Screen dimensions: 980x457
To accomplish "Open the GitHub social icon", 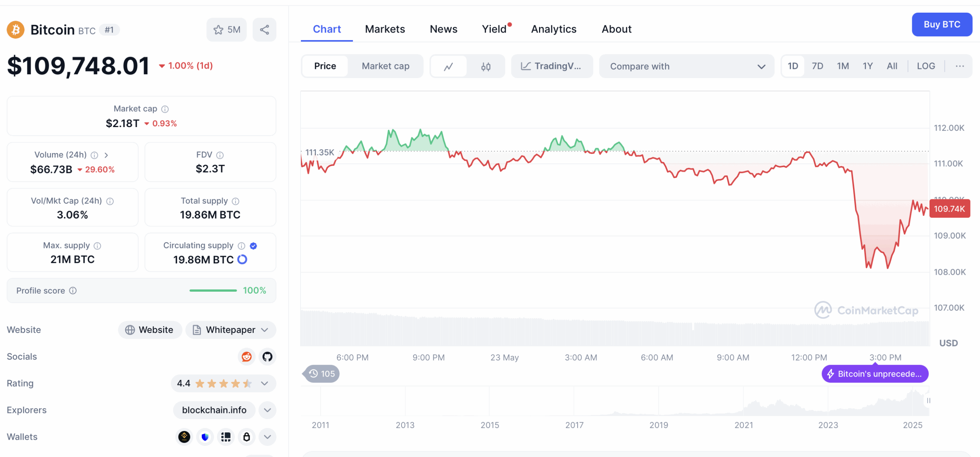I will (268, 357).
